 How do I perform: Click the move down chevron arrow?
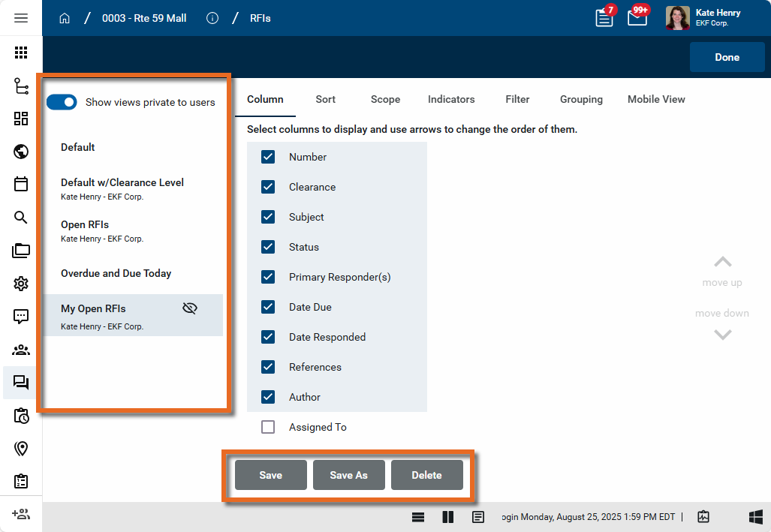(722, 335)
